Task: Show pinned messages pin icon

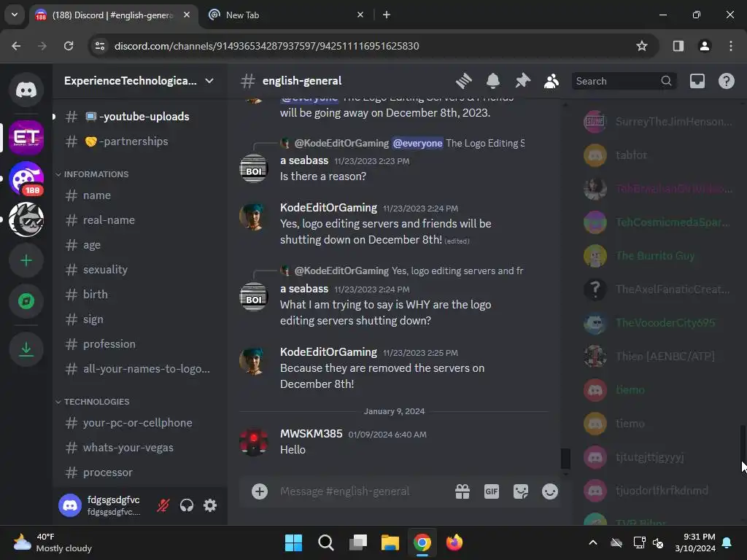Action: pyautogui.click(x=522, y=81)
